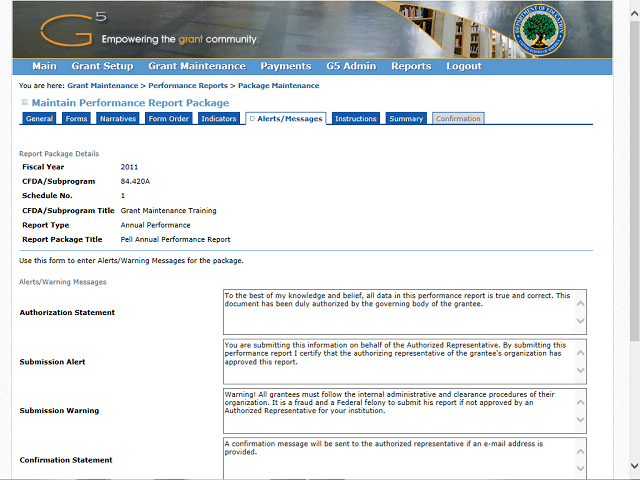Click the Authorization Statement label
The height and width of the screenshot is (480, 640).
pyautogui.click(x=67, y=313)
